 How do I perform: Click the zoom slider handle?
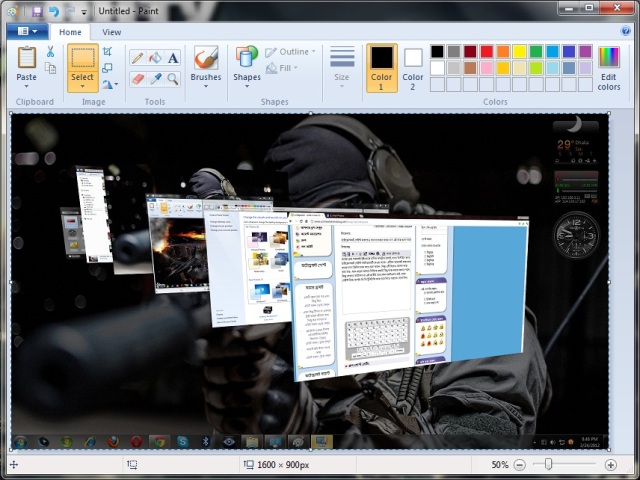click(549, 464)
